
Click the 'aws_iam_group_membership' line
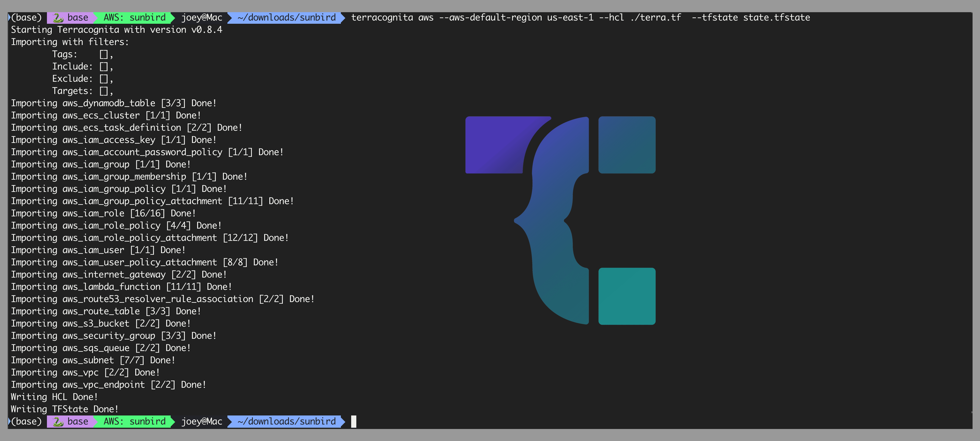tap(129, 176)
